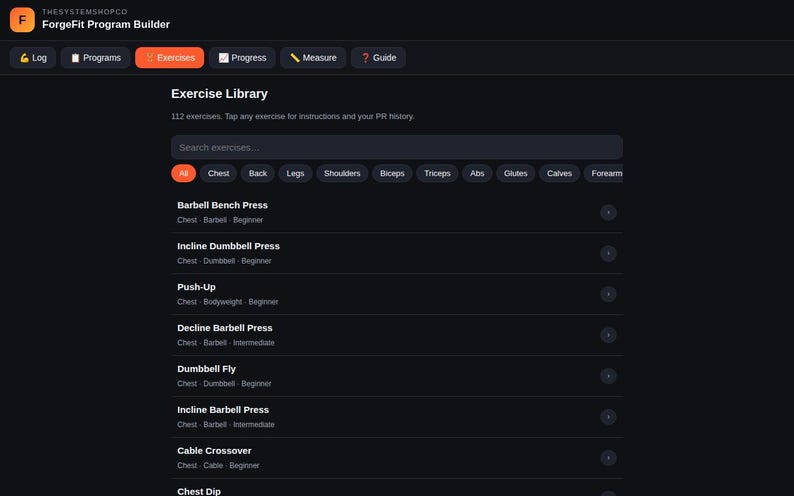Expand the Chest Dip exercise row

pos(397,488)
